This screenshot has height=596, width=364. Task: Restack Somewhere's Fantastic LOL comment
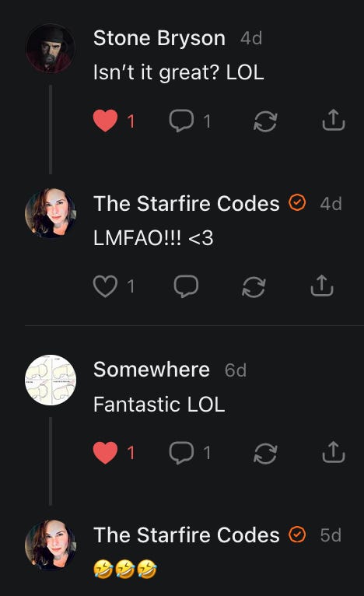coord(265,454)
